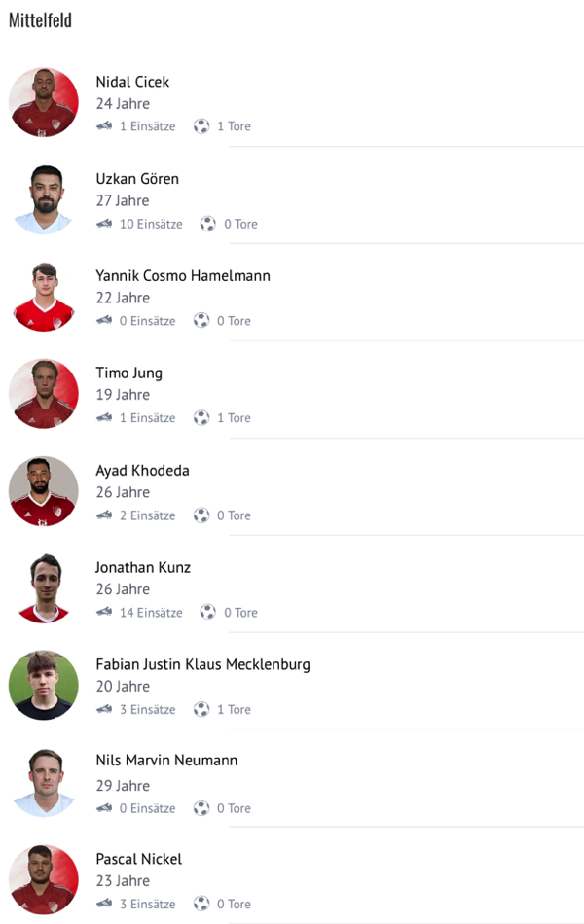Click the Mittelfeld section heading
Screen dimensions: 584x924
40,20
